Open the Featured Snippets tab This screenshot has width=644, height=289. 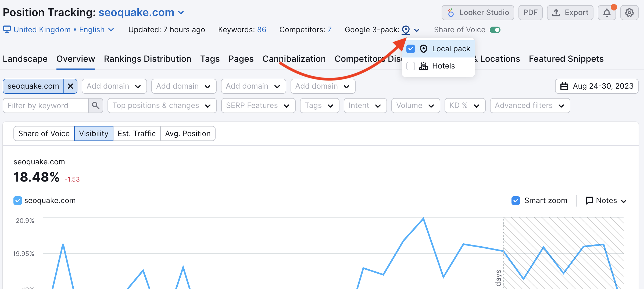(x=566, y=59)
